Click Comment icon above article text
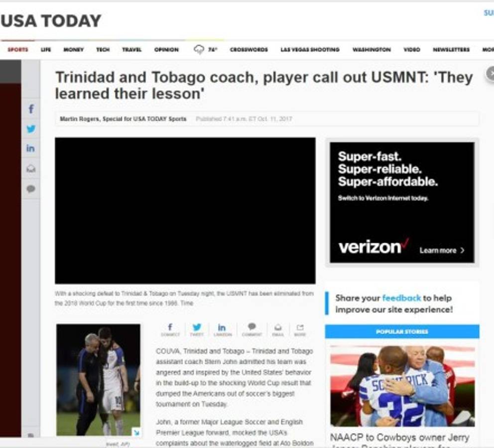The height and width of the screenshot is (448, 494). [252, 330]
